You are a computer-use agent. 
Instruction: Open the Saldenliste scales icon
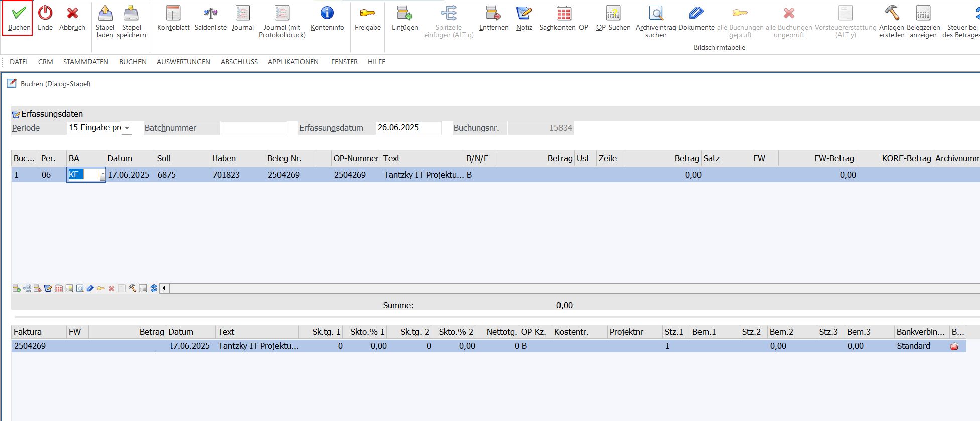pyautogui.click(x=211, y=13)
